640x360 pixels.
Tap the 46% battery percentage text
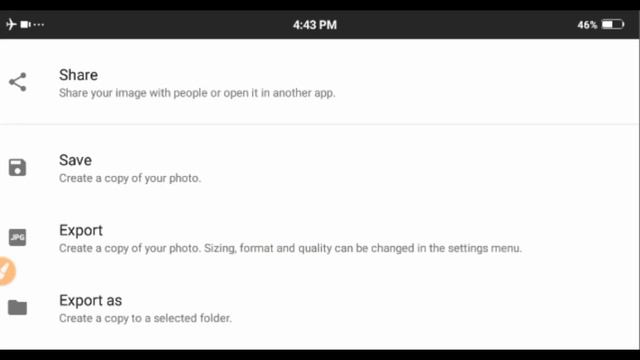pyautogui.click(x=587, y=25)
